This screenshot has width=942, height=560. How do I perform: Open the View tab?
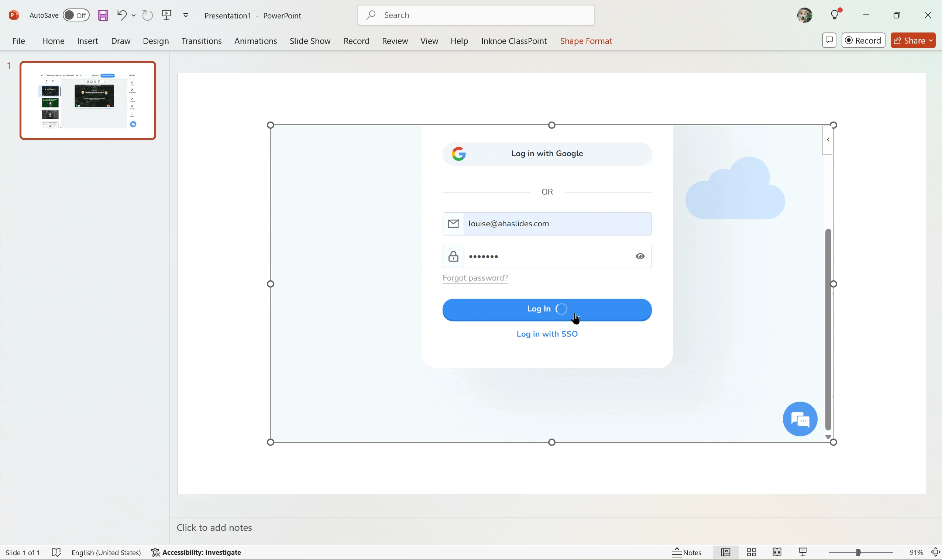(429, 41)
